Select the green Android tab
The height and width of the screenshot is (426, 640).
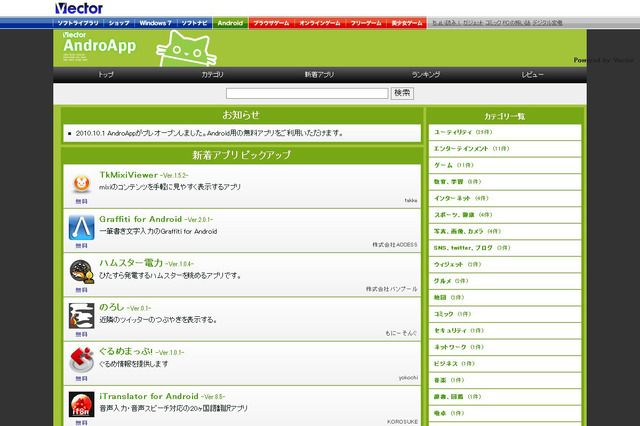pos(230,23)
